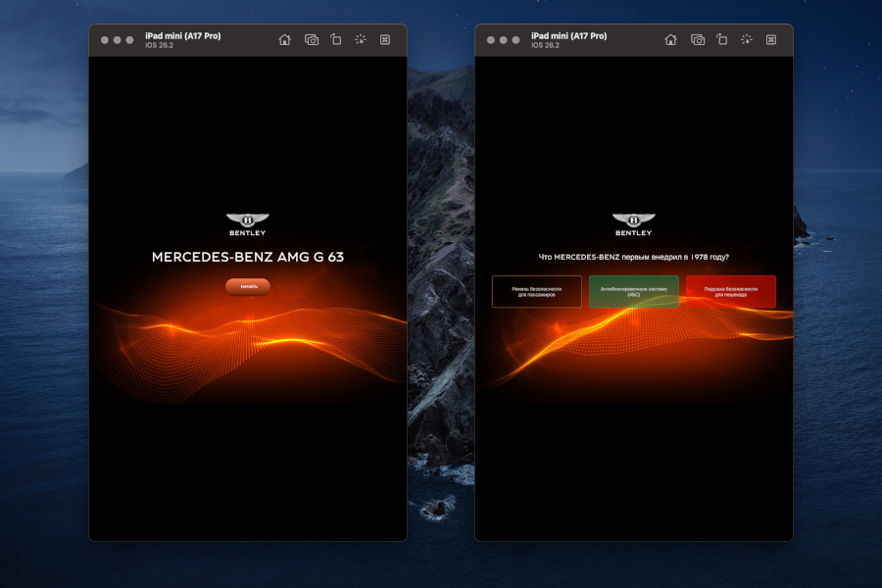Screen dimensions: 882x588
Task: Choose answer 'Ремень безопасности для пассажиров'
Action: [x=537, y=291]
